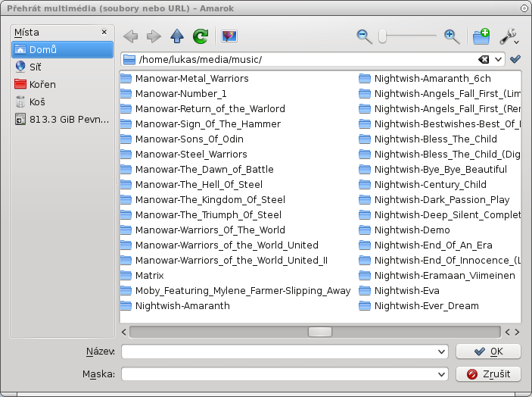Open the wrench options menu
The image size is (532, 397).
point(509,36)
